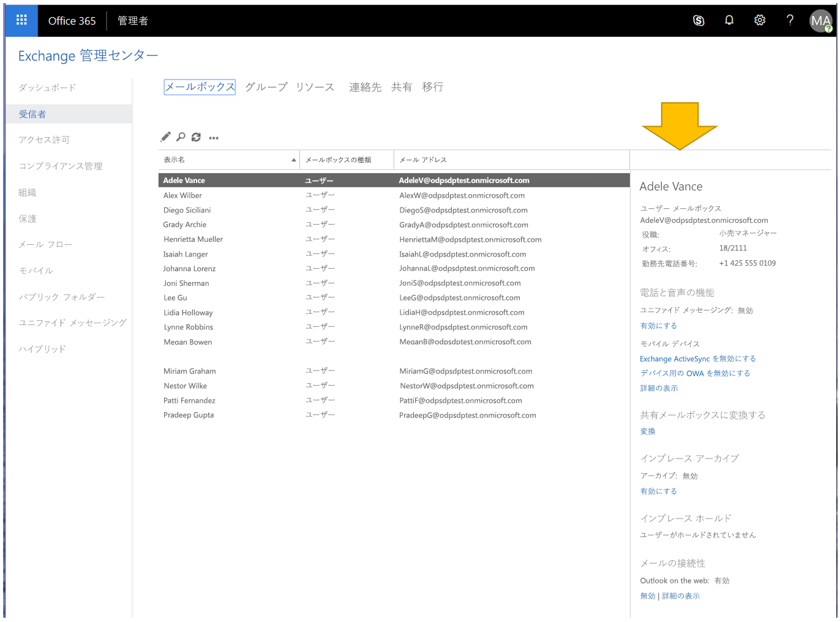The width and height of the screenshot is (840, 622).
Task: Open the more options ellipsis menu
Action: tap(214, 138)
